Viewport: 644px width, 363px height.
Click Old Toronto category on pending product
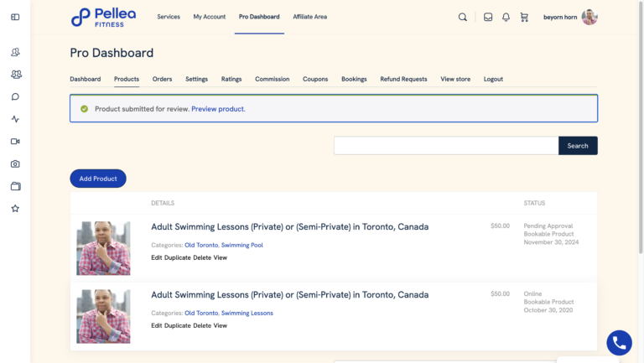201,245
